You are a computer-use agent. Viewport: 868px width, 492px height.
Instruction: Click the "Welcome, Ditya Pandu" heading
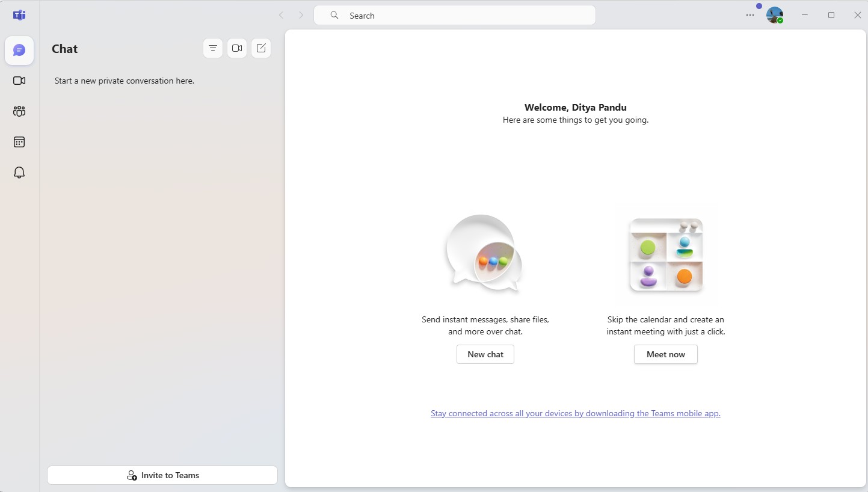click(576, 108)
